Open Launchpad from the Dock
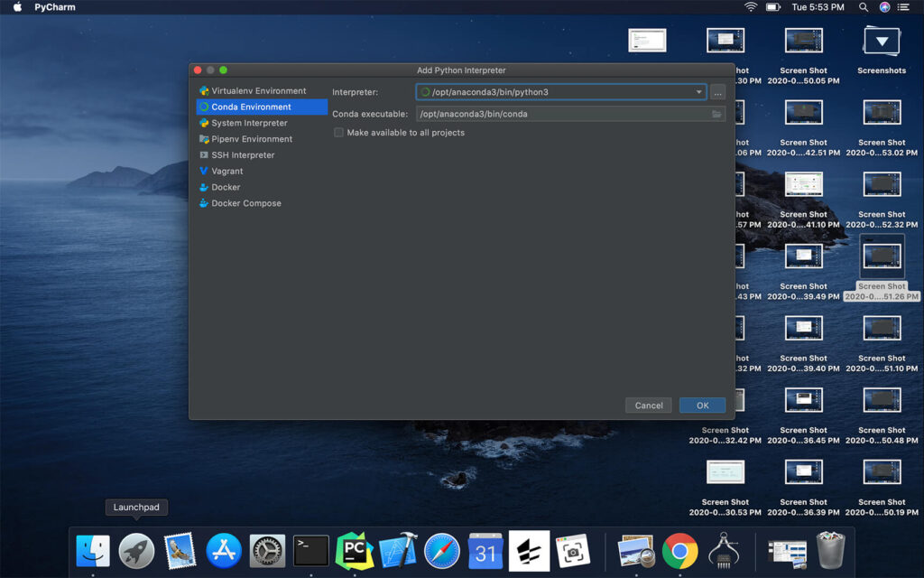 [x=136, y=552]
